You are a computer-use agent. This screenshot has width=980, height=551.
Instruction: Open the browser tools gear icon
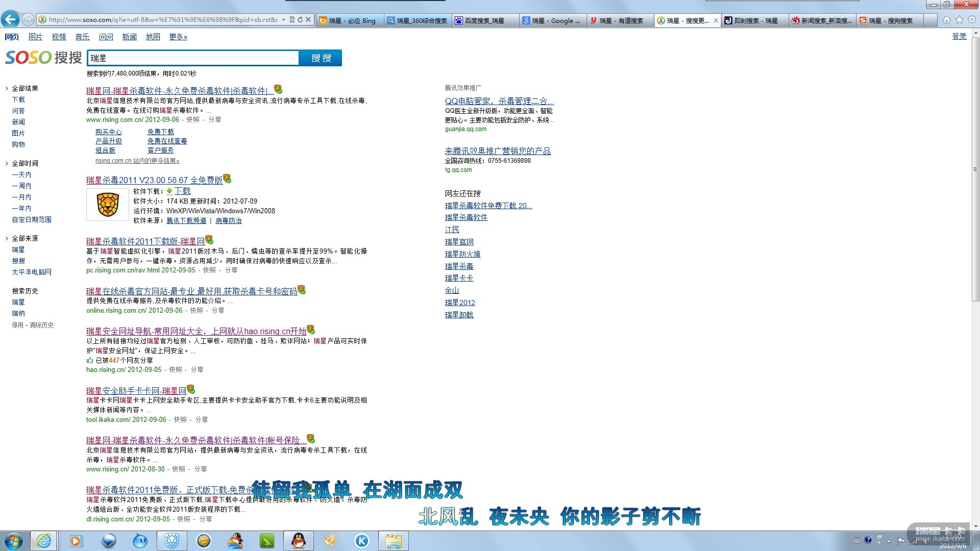tap(972, 20)
